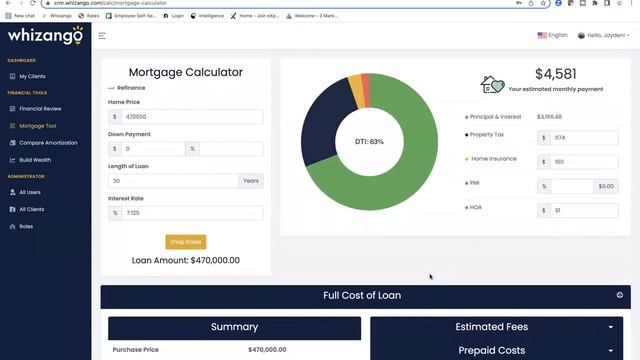Go to All Users admin page
Viewport: 640px width, 360px height.
[x=30, y=192]
